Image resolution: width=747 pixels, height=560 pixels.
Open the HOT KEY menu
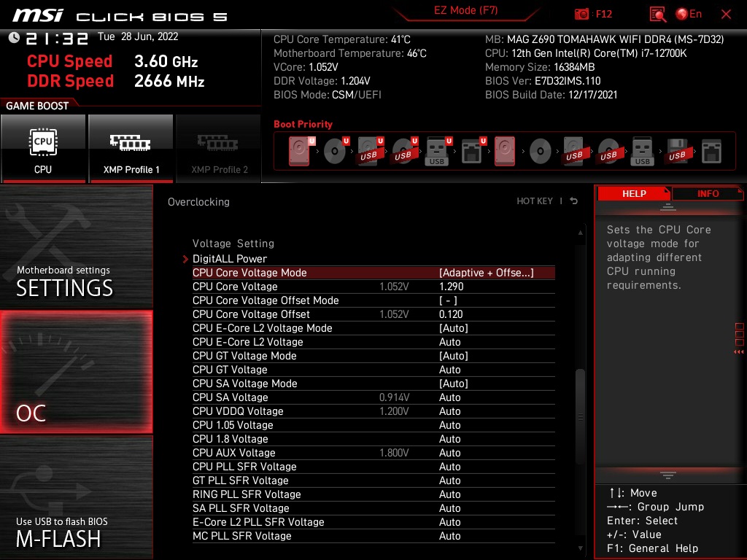[535, 201]
